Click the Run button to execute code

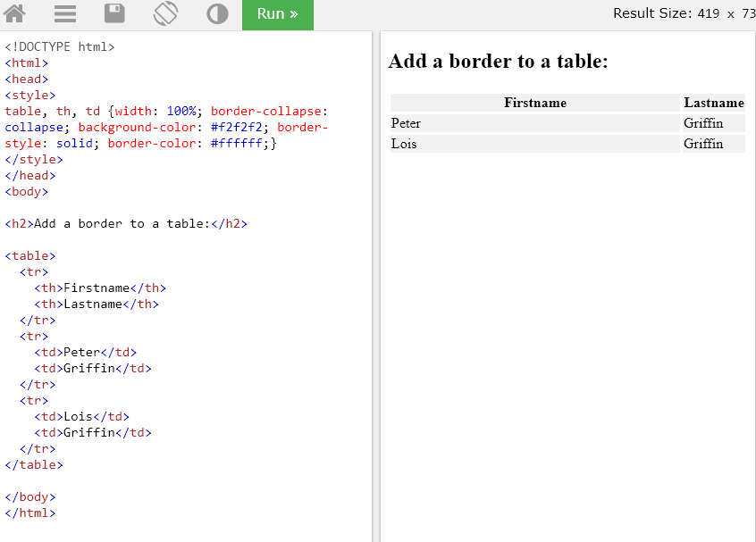click(x=277, y=14)
